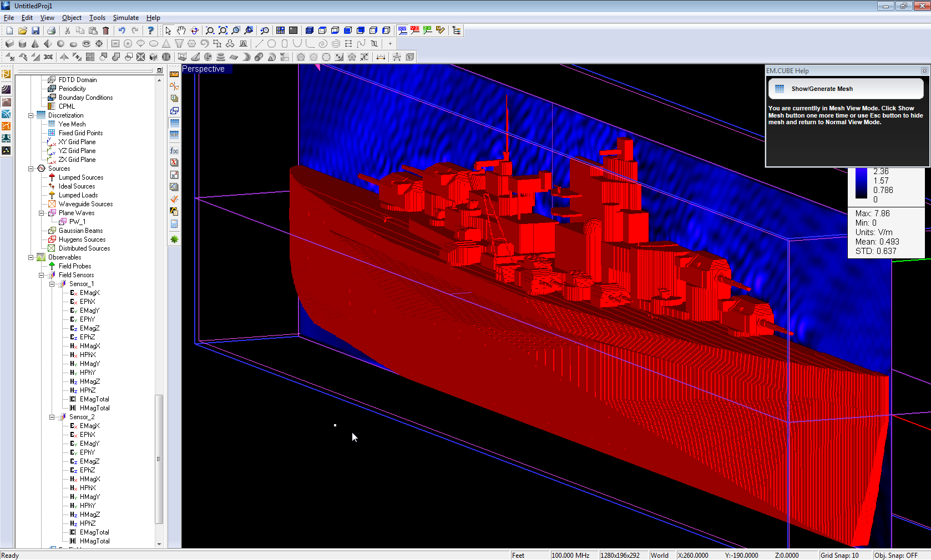
Task: Open the calculator icon in side toolbar
Action: tap(174, 224)
